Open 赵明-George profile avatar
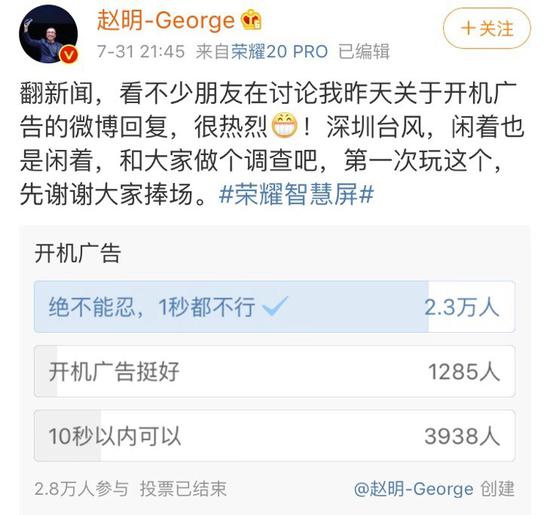Image resolution: width=550 pixels, height=515 pixels. tap(48, 34)
